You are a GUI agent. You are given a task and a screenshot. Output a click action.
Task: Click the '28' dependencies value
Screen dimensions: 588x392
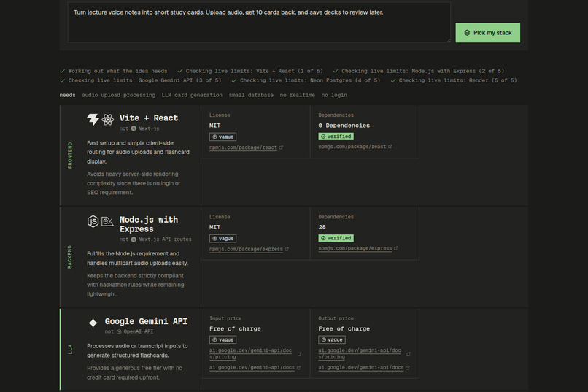[322, 227]
